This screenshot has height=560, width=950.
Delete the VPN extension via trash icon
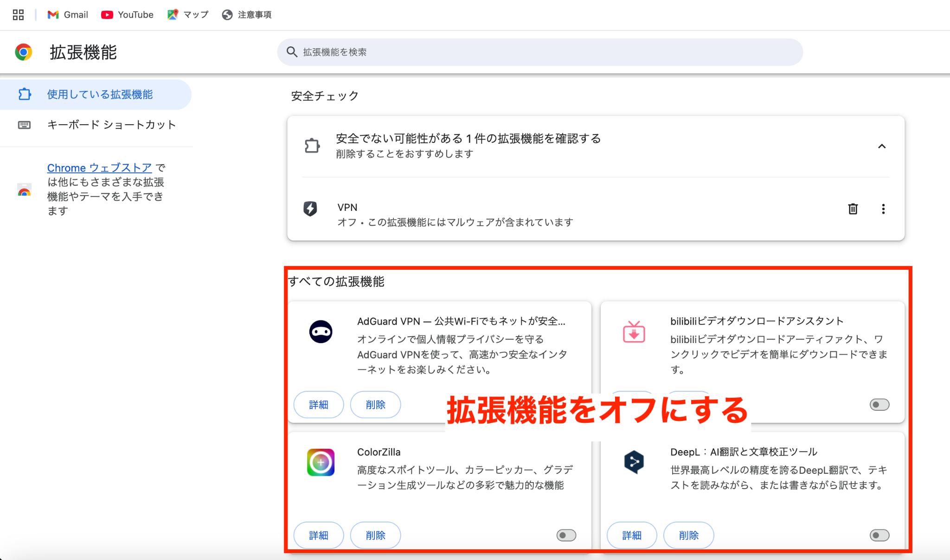click(x=853, y=209)
